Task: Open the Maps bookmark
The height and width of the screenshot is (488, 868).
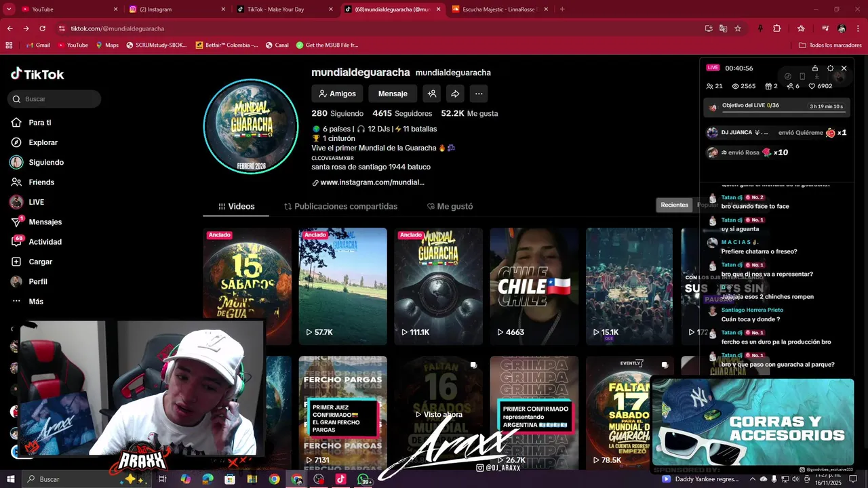Action: [x=107, y=45]
